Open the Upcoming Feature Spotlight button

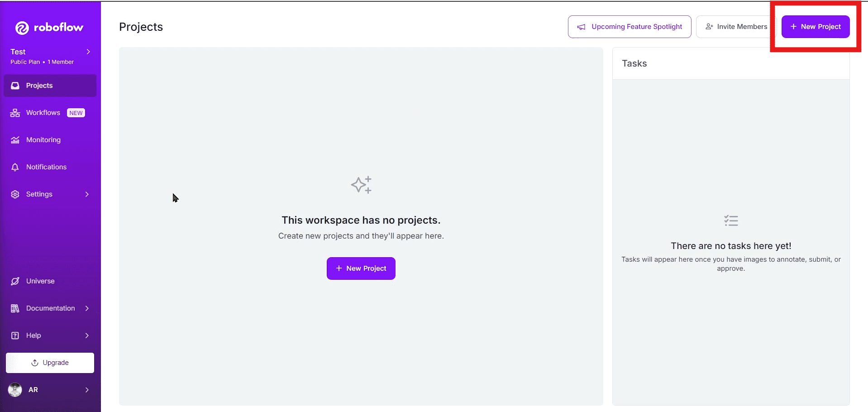629,27
